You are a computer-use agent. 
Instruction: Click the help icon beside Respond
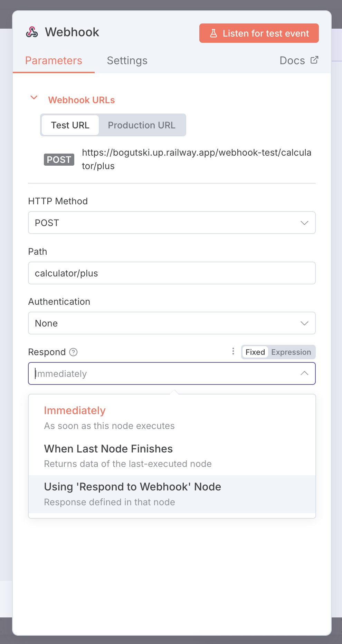click(73, 352)
